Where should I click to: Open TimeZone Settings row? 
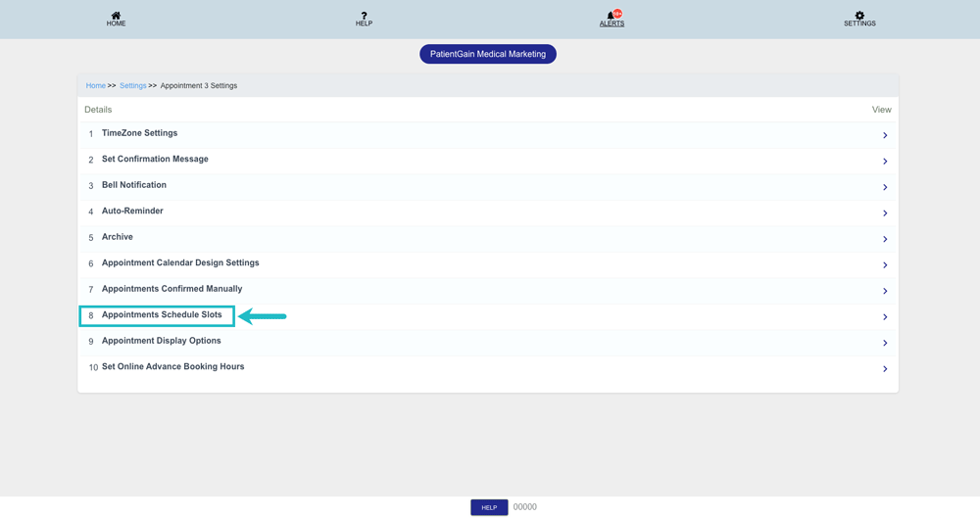pos(487,135)
